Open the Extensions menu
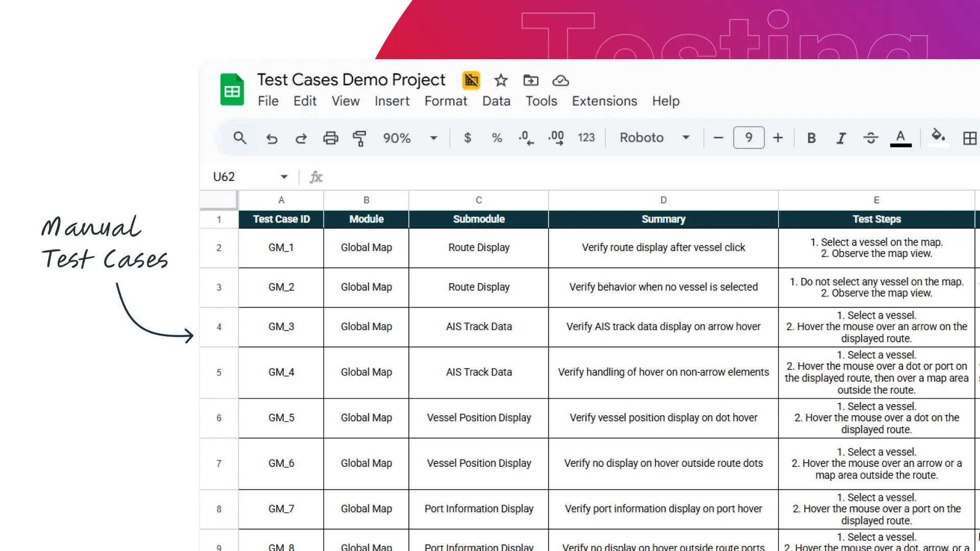Screen dimensions: 980x551 coord(604,101)
